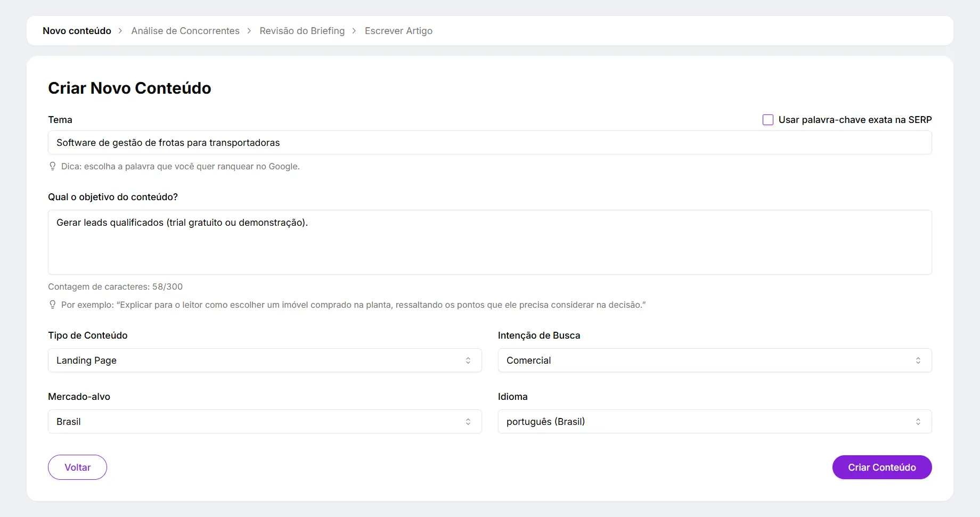Click the lightbulb icon beside 'Dica' hint
980x517 pixels.
(52, 166)
